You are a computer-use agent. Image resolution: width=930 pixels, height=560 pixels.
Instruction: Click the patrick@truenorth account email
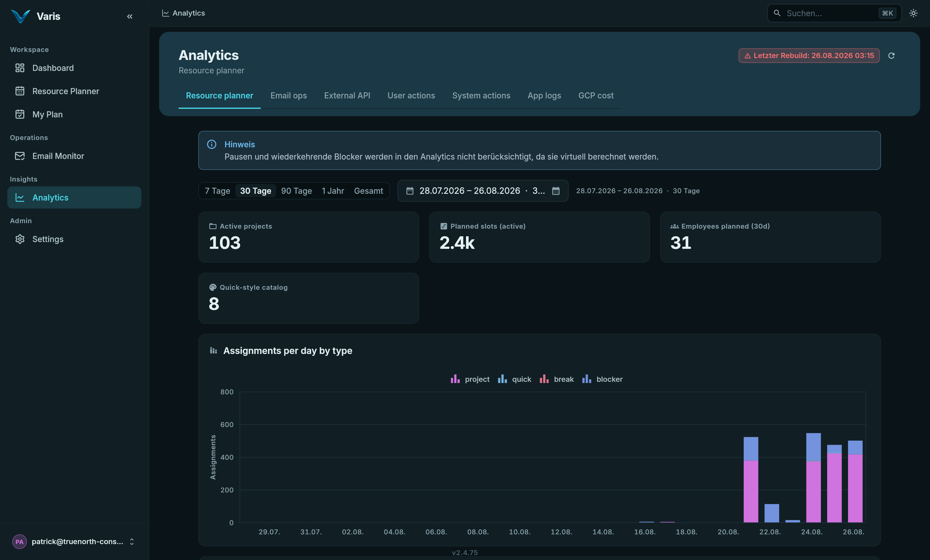77,542
